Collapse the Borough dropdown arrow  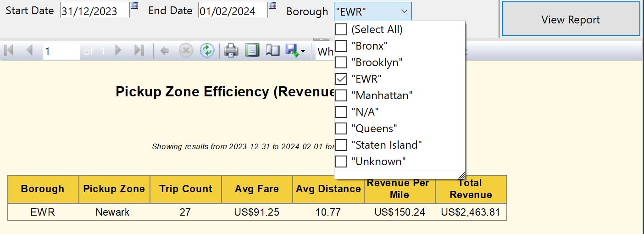[x=404, y=11]
